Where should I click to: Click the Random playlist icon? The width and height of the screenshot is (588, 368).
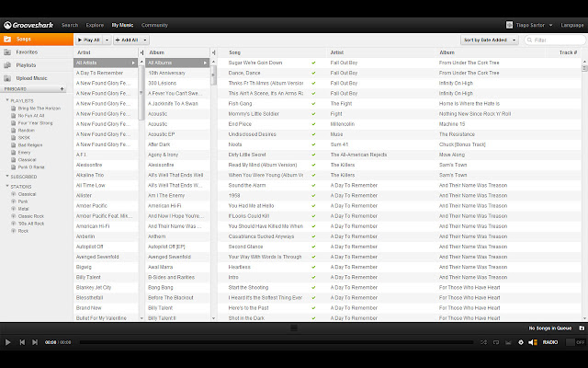[x=14, y=131]
